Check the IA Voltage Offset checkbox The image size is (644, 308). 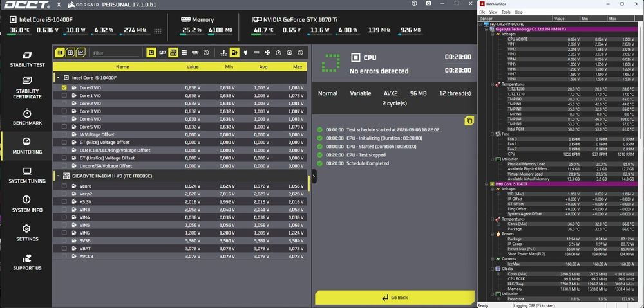(64, 134)
